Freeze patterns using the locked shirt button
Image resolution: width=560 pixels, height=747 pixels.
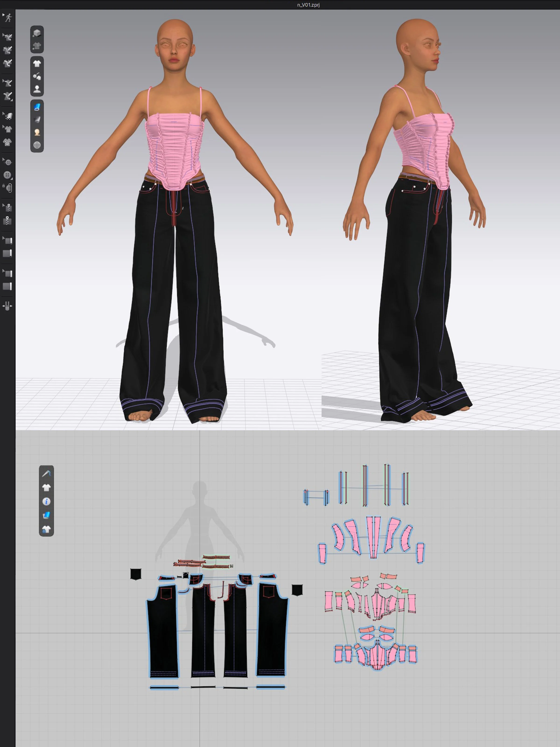pyautogui.click(x=47, y=529)
